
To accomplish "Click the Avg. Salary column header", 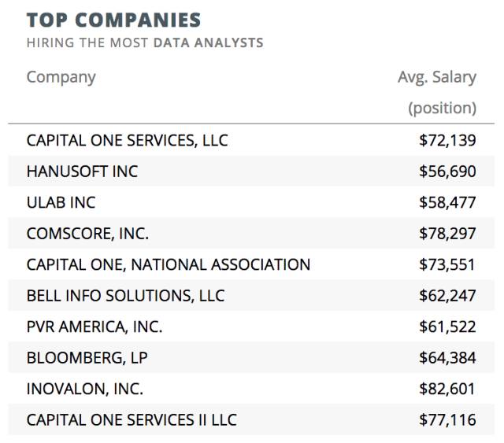I will pyautogui.click(x=437, y=77).
